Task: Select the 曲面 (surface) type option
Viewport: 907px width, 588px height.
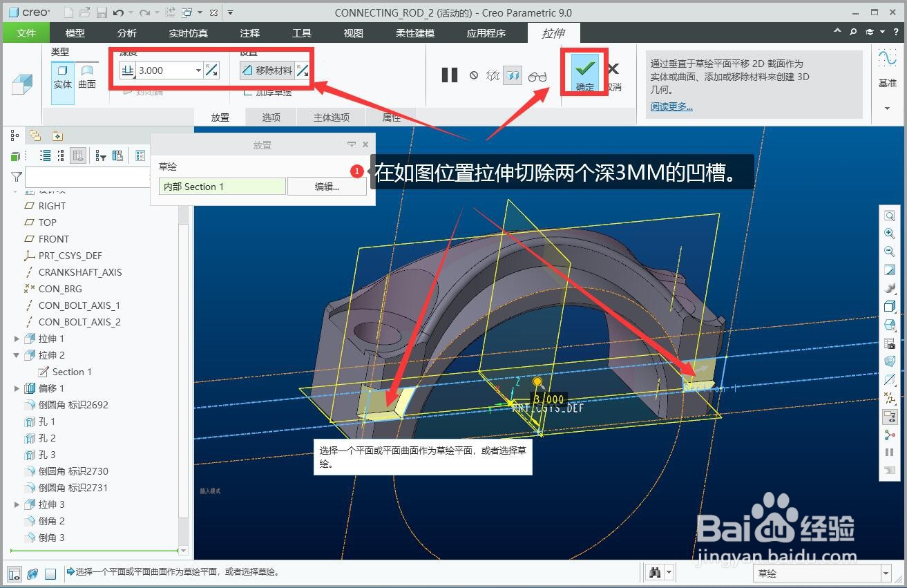Action: tap(87, 77)
